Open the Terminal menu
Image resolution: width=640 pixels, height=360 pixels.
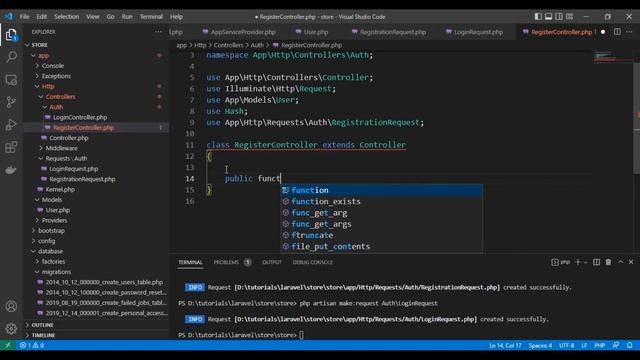(151, 16)
